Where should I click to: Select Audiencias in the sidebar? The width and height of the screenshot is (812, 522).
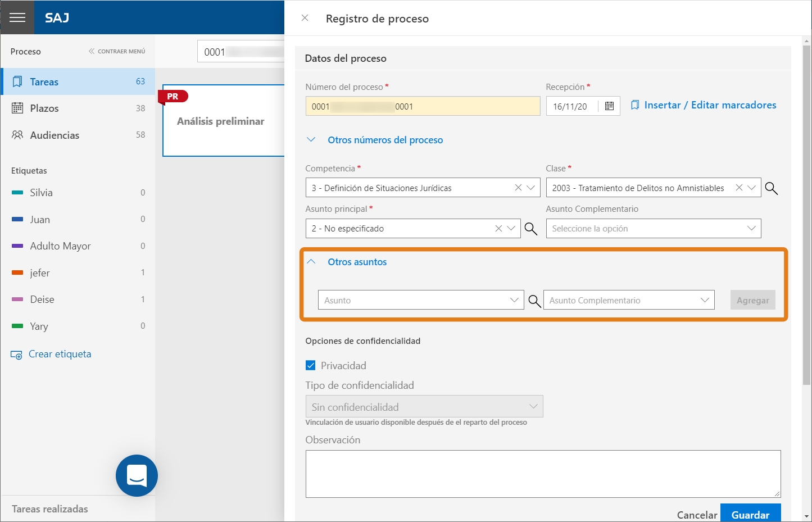click(x=78, y=135)
